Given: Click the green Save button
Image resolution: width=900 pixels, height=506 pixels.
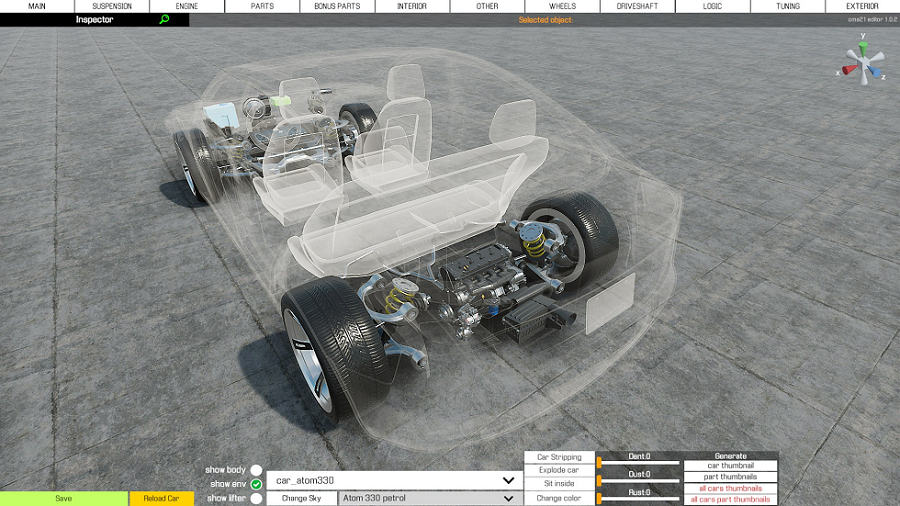Looking at the screenshot, I should [64, 499].
